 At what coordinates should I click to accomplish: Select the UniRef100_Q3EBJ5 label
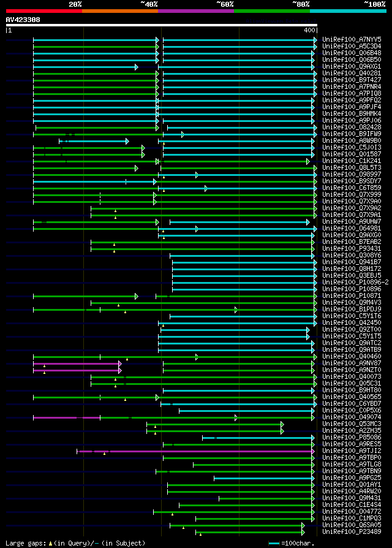[352, 276]
